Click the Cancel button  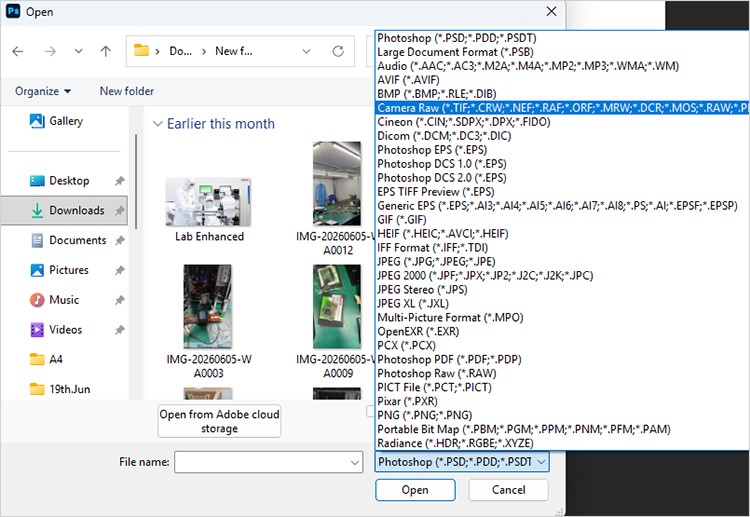coord(508,490)
